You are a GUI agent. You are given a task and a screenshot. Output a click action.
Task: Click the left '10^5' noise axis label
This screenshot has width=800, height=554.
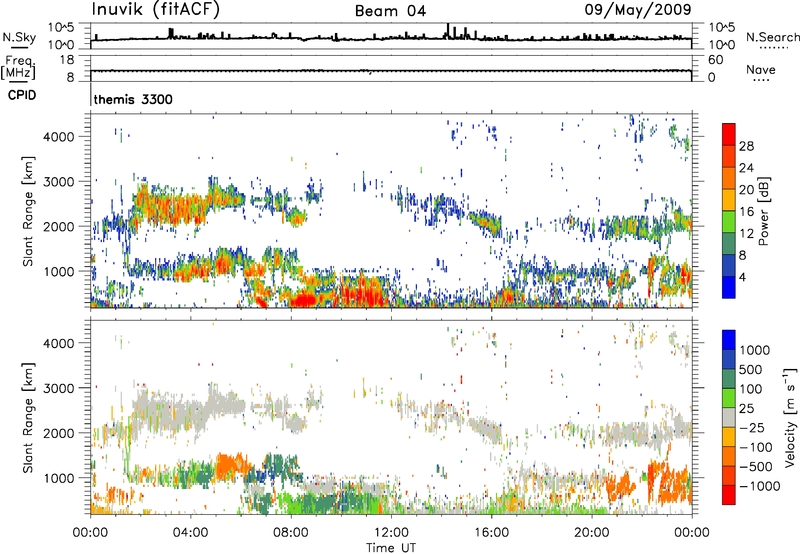(61, 27)
